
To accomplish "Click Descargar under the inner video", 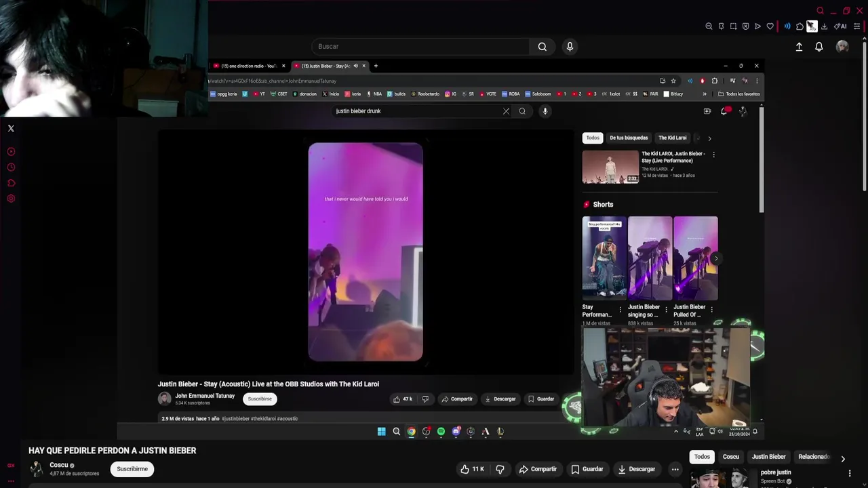I will point(500,399).
